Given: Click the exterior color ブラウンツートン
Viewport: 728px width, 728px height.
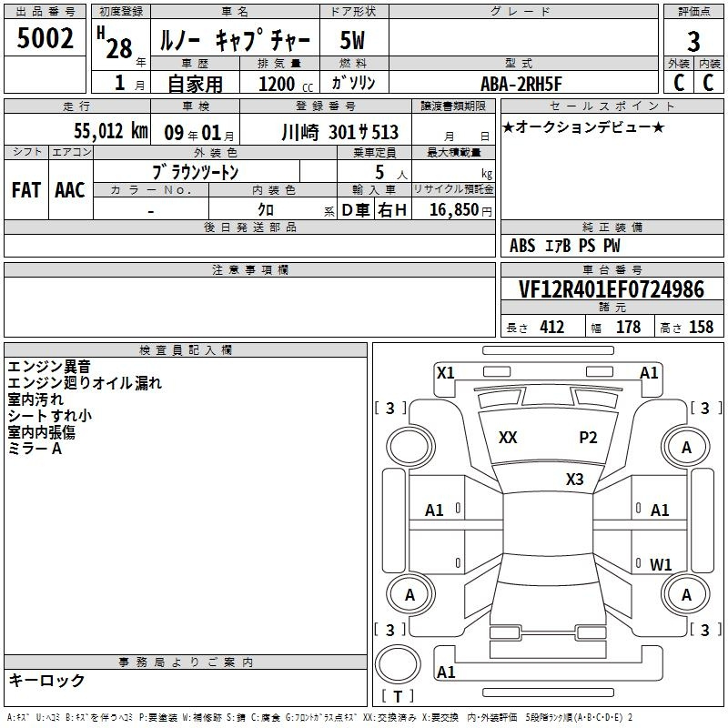Looking at the screenshot, I should coord(196,172).
